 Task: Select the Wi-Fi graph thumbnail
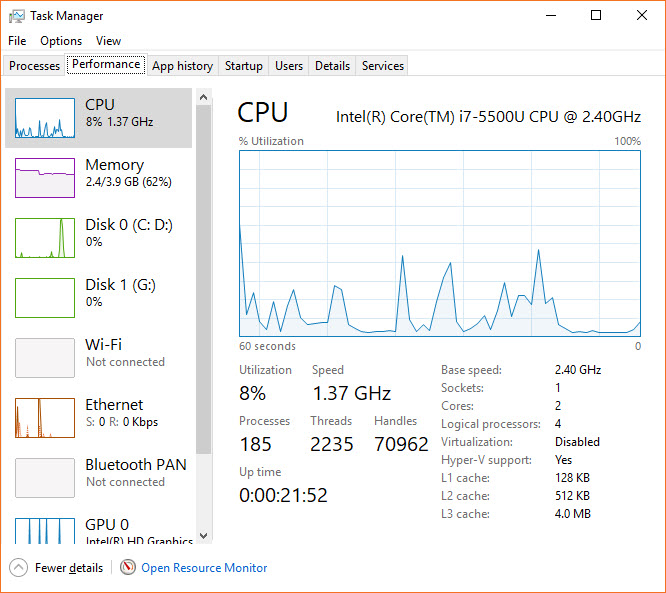point(45,358)
